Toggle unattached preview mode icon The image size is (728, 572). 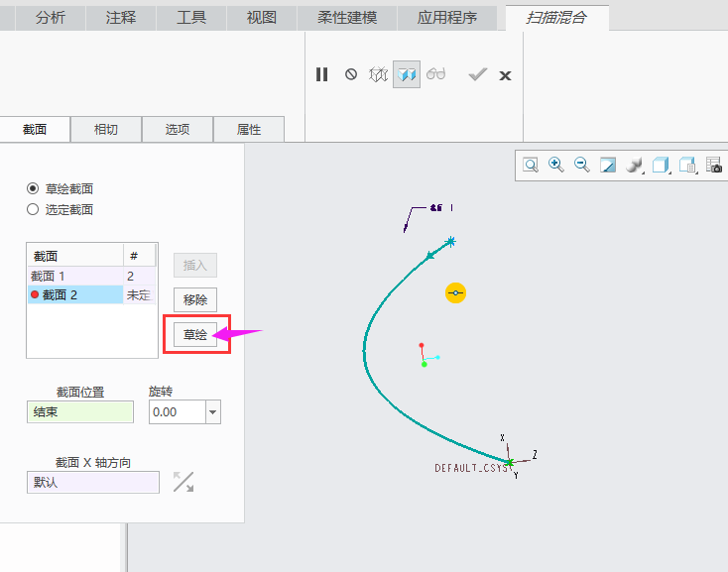(x=379, y=74)
